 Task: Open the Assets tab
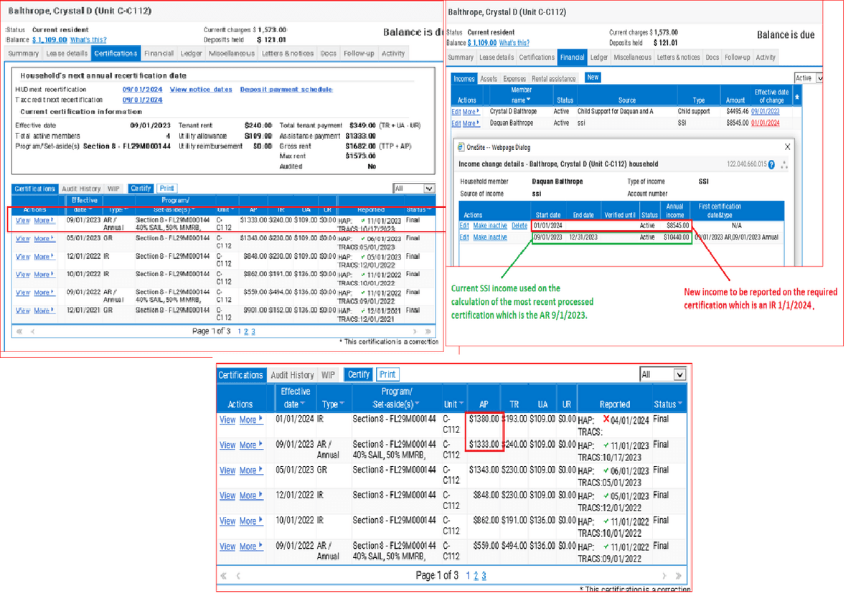pos(489,79)
